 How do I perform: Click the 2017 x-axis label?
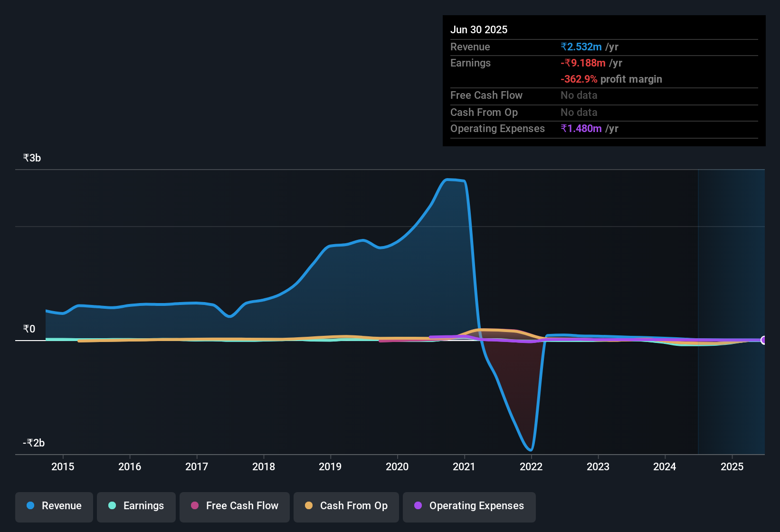click(x=197, y=466)
